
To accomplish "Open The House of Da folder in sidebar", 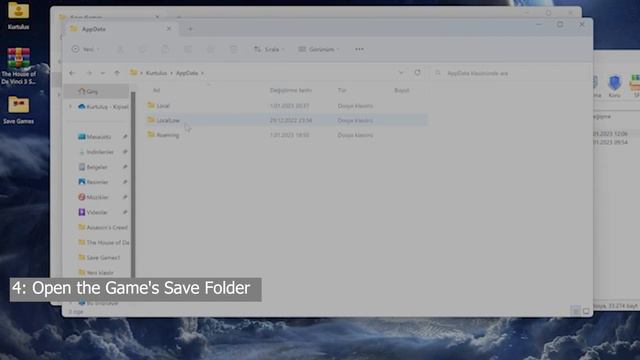I will pos(103,242).
